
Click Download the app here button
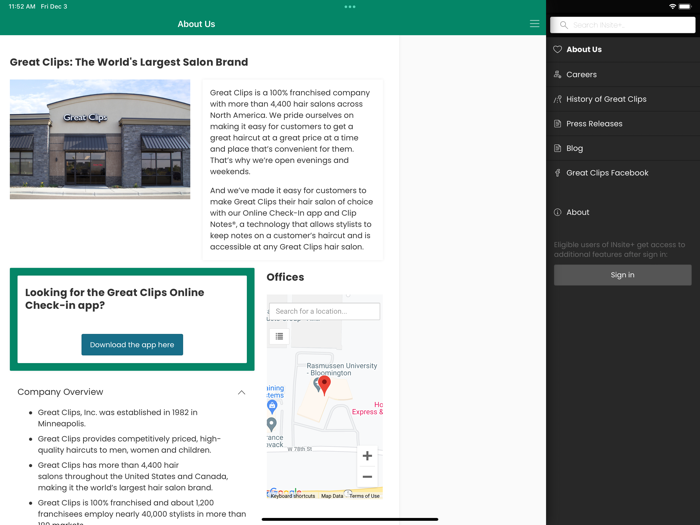click(x=132, y=345)
